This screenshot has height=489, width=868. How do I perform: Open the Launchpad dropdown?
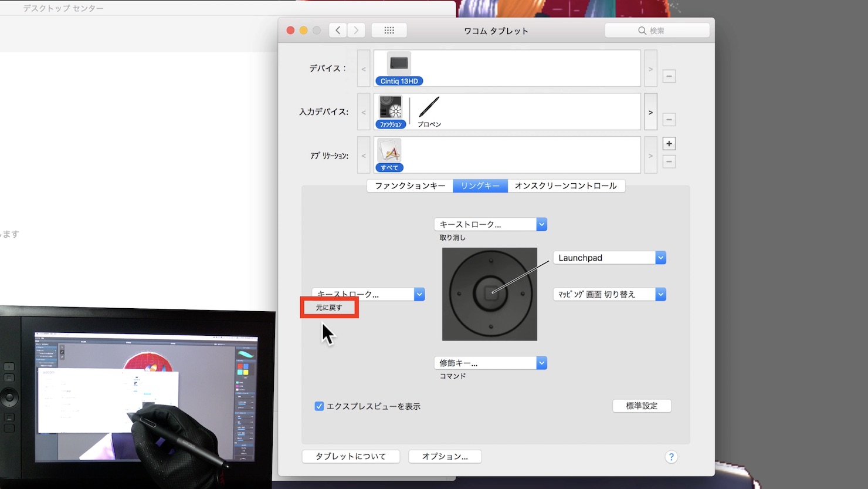pos(609,258)
